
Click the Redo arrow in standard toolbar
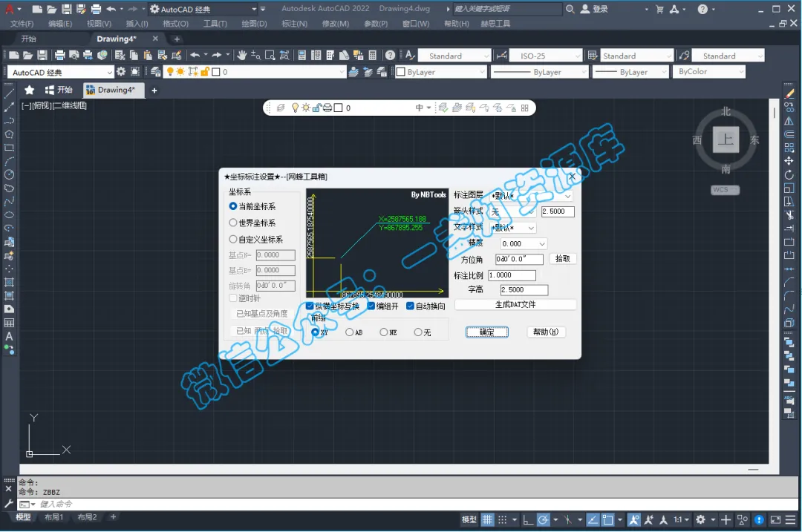point(217,55)
